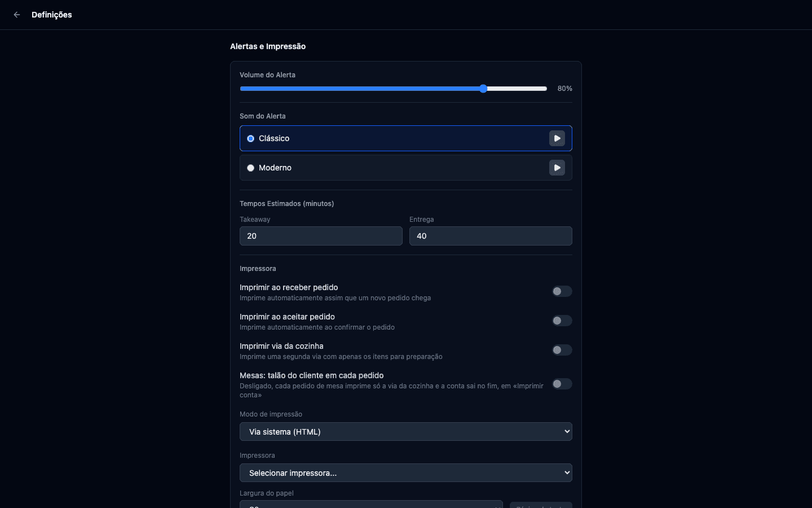The width and height of the screenshot is (812, 508).
Task: Open the Modo de impressão dropdown
Action: 406,432
